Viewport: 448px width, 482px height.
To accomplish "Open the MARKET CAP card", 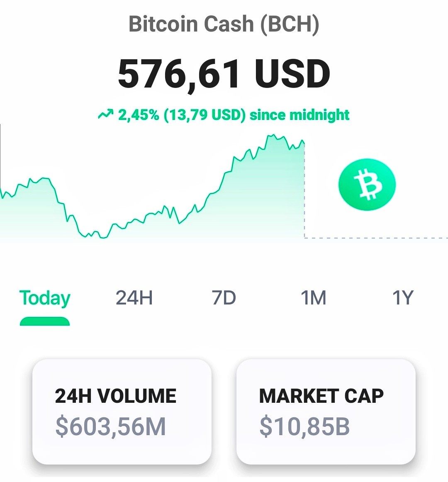I will pos(326,411).
